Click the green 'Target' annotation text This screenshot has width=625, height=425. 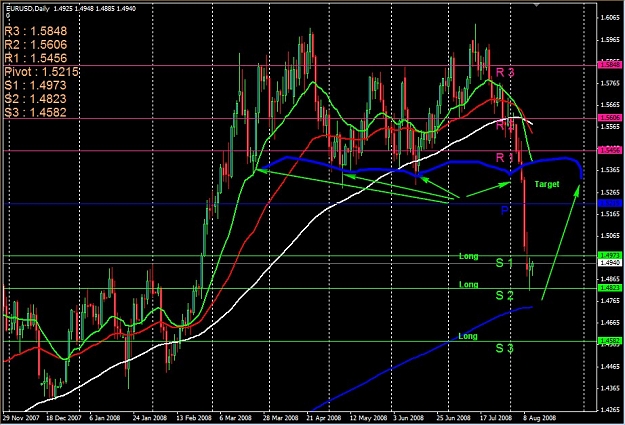[x=547, y=184]
